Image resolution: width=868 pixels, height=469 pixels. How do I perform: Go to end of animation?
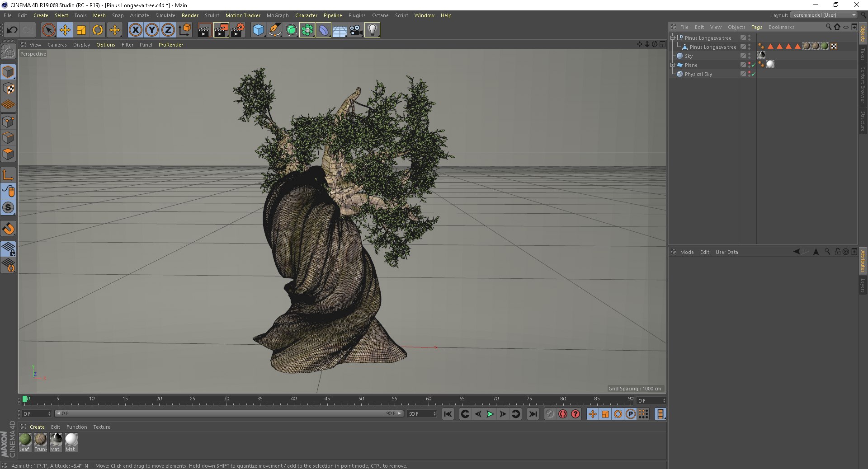[x=533, y=414]
